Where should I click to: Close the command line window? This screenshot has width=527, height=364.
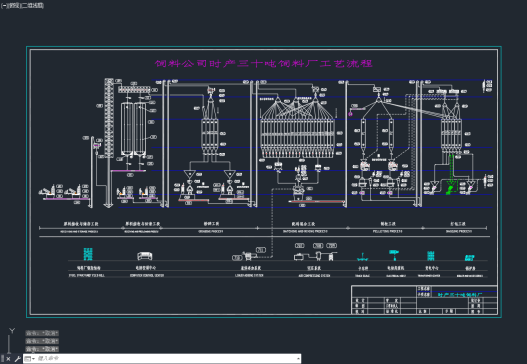[8, 359]
